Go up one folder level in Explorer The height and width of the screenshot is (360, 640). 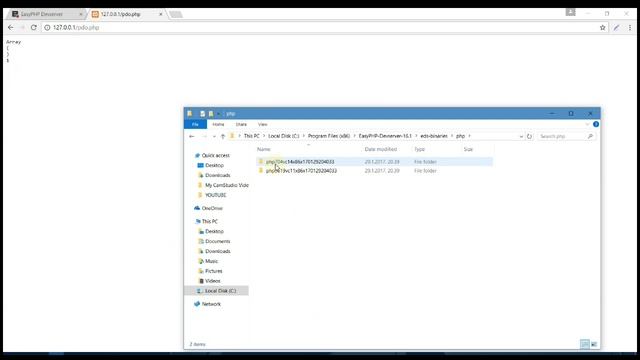coord(223,136)
